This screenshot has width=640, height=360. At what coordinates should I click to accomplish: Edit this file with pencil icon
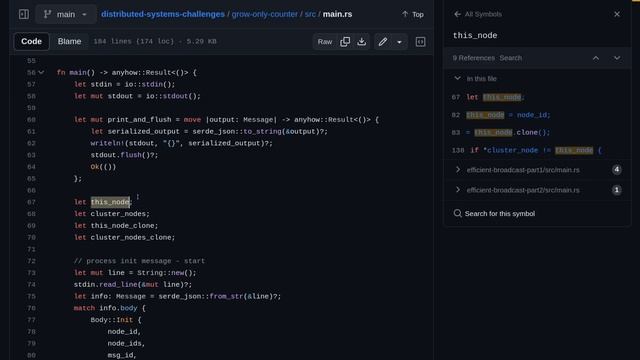[383, 42]
